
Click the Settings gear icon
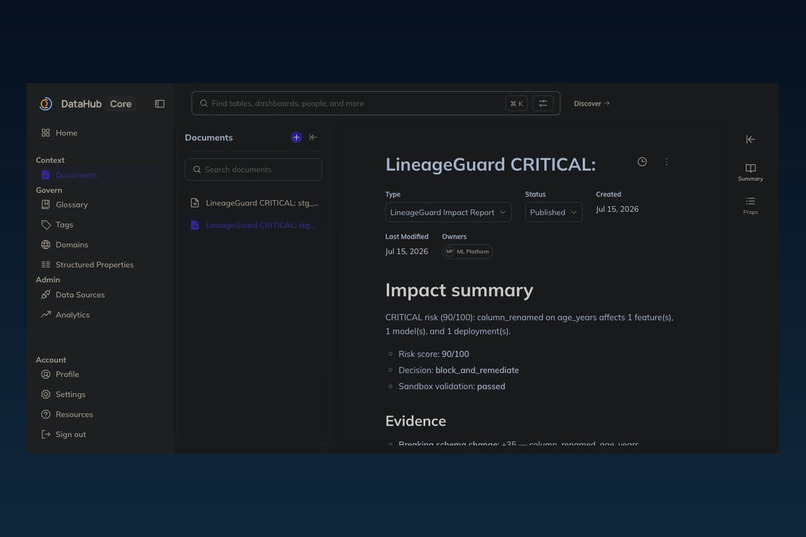46,394
